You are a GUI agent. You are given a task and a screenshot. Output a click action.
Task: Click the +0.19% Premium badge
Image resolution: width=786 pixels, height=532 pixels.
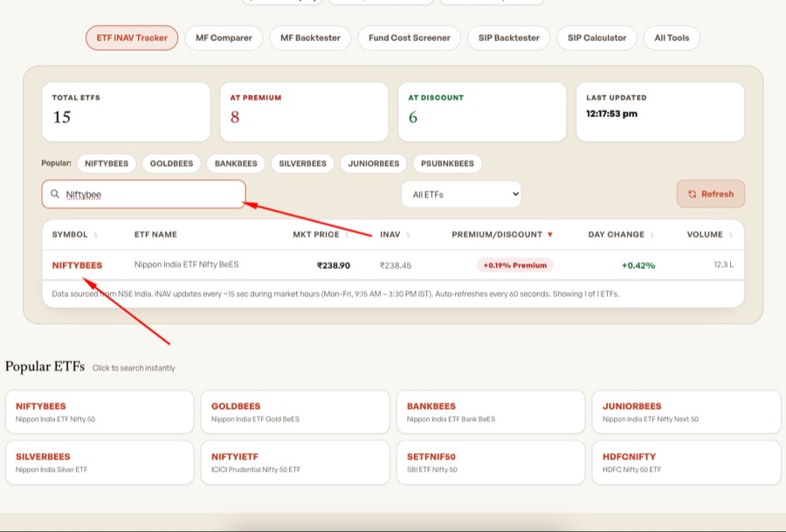coord(514,266)
